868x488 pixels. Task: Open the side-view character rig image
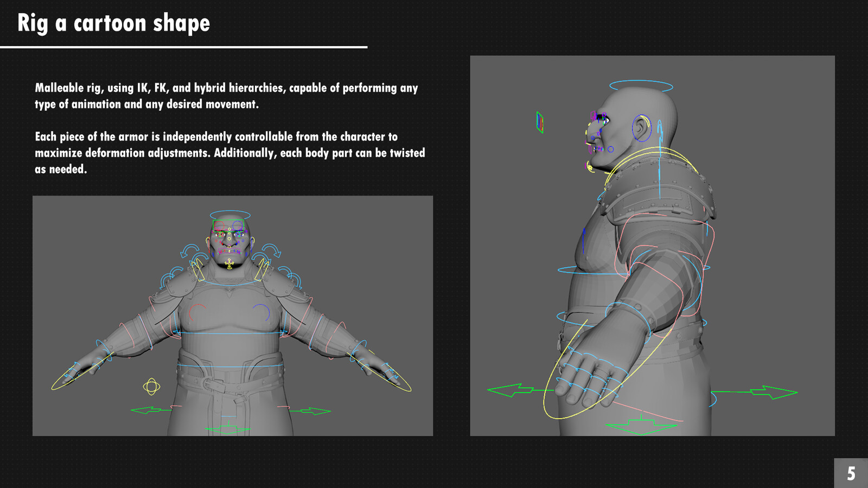click(x=652, y=246)
